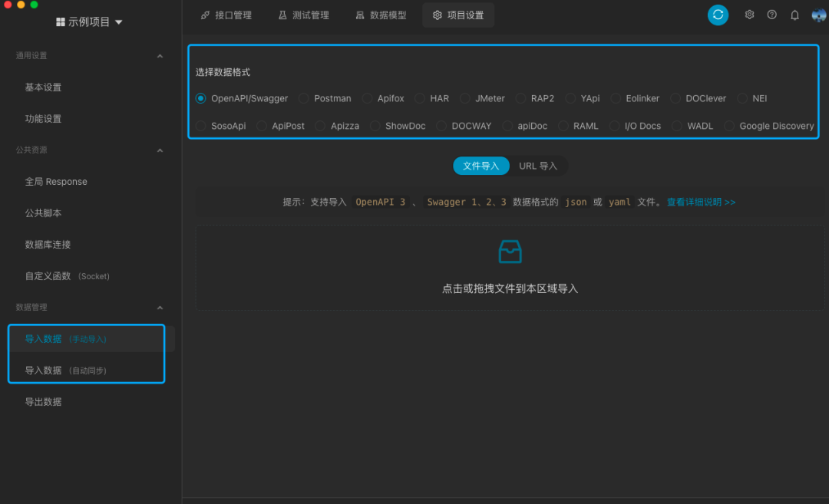
Task: Select the Google Discovery format radio
Action: pyautogui.click(x=729, y=126)
